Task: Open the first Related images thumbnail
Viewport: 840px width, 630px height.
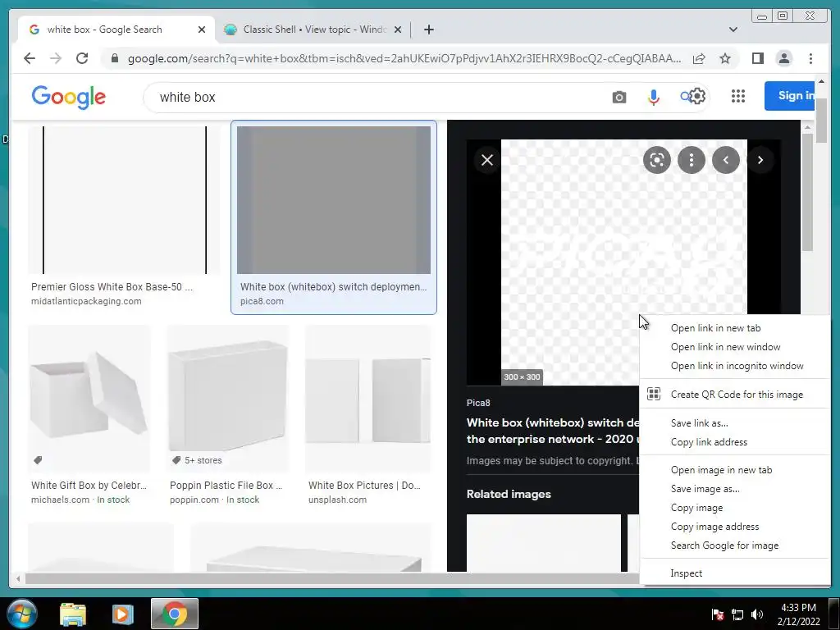Action: [543, 543]
